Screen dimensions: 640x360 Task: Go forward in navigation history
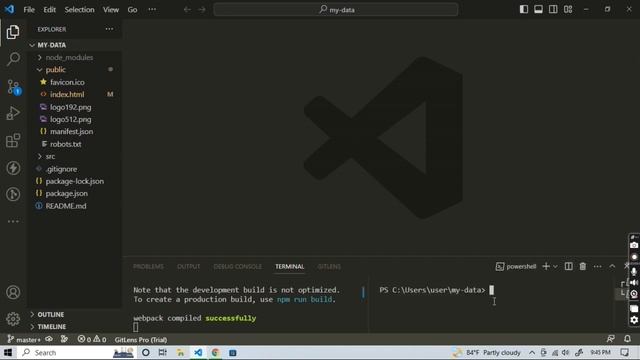[x=202, y=9]
